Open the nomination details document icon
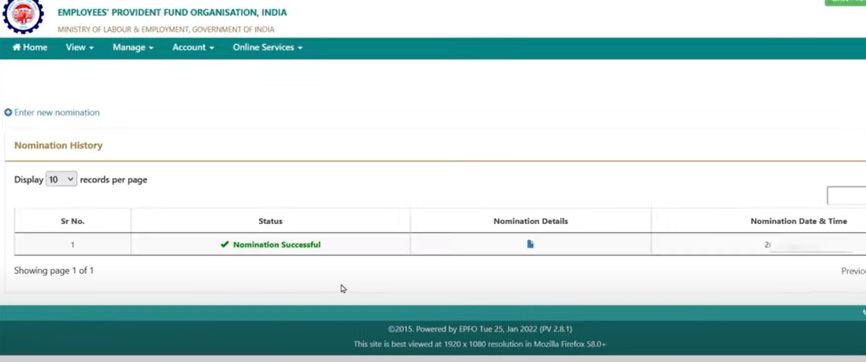This screenshot has width=866, height=362. point(530,244)
